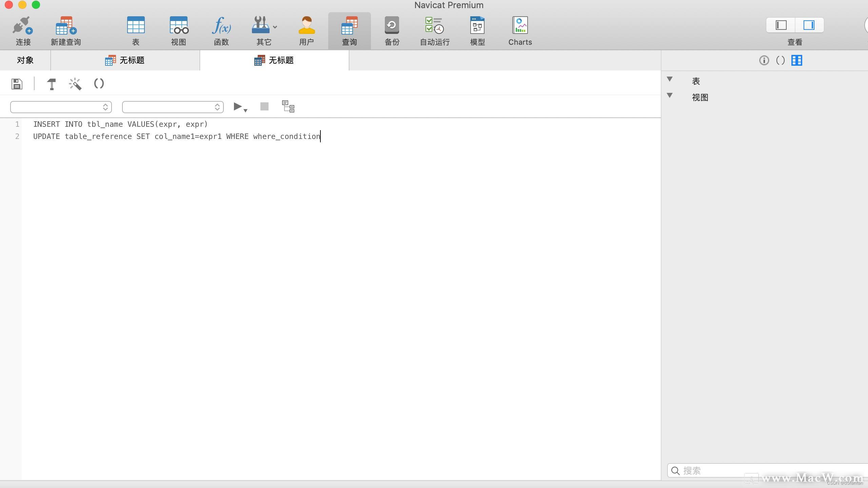
Task: Click the 搜索 search field
Action: tap(768, 471)
